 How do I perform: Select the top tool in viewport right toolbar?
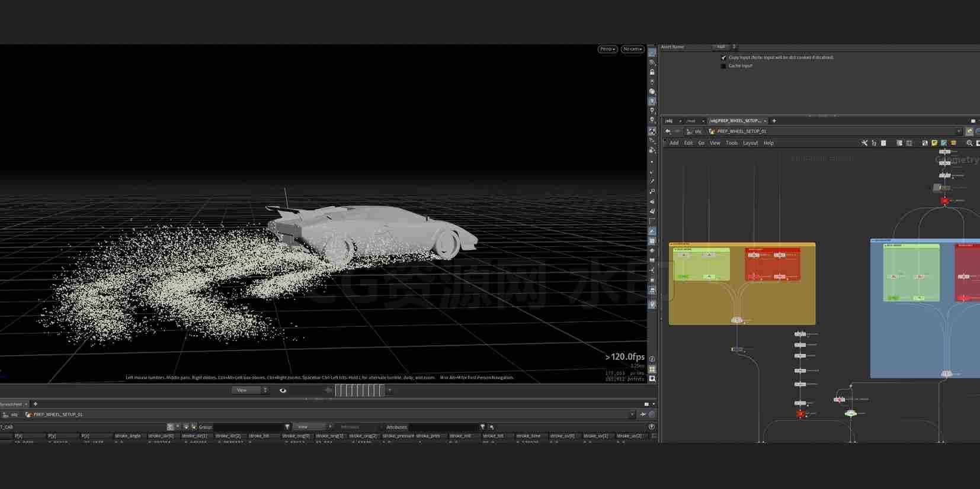pos(652,53)
